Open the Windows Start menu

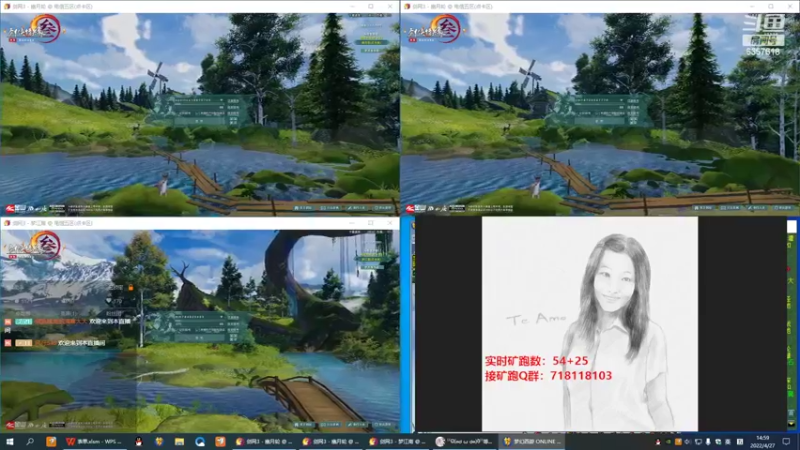(x=10, y=441)
